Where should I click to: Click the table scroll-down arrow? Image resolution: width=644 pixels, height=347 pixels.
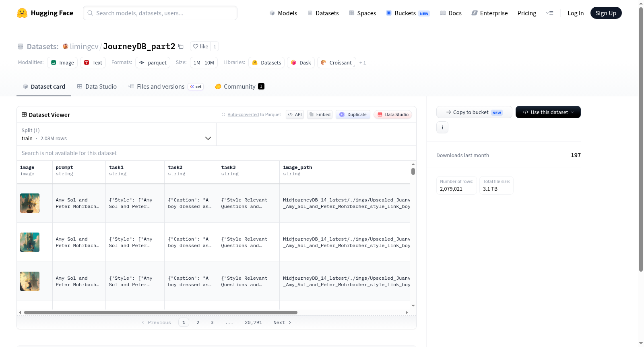pyautogui.click(x=413, y=306)
